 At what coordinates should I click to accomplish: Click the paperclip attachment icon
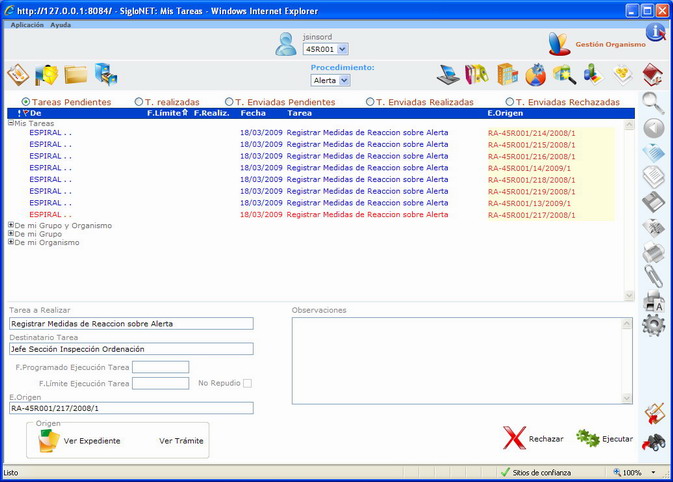click(653, 275)
